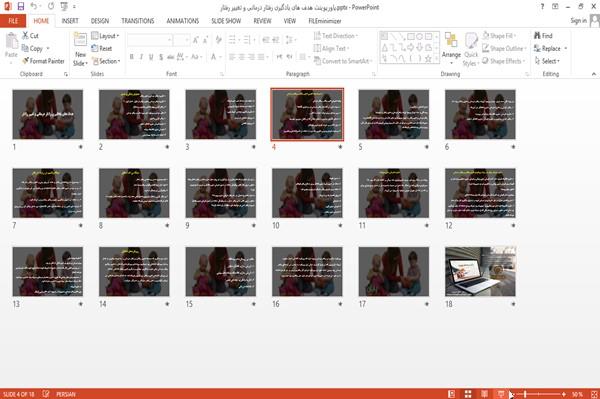Image resolution: width=600 pixels, height=399 pixels.
Task: Open the Section dropdown
Action: pyautogui.click(x=106, y=61)
